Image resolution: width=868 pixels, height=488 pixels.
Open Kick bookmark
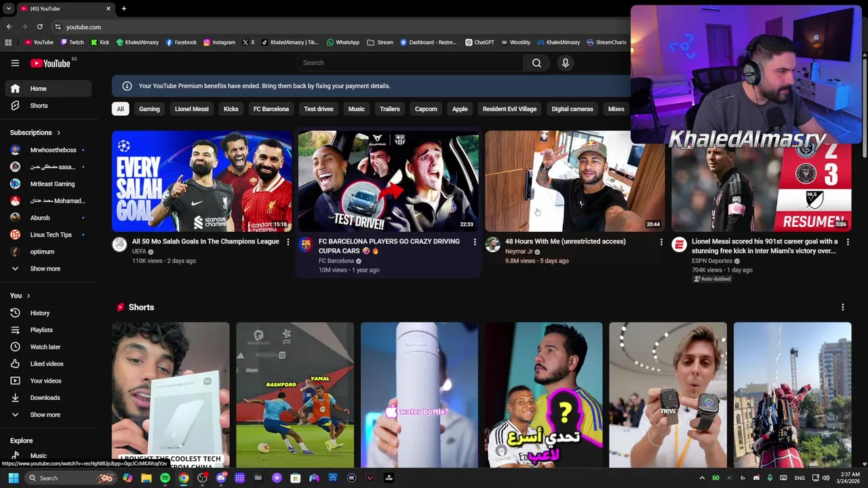click(100, 42)
